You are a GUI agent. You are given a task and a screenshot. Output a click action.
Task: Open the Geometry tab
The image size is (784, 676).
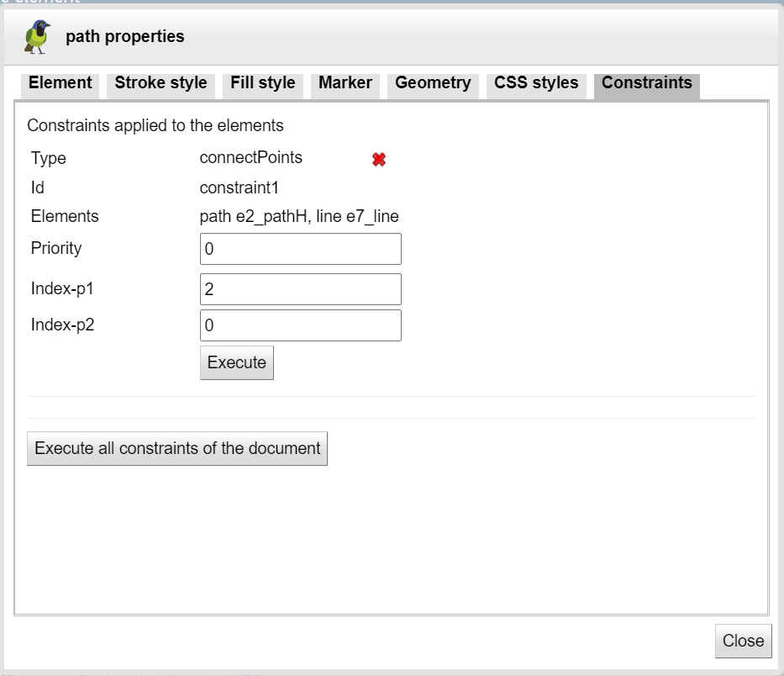[x=433, y=86]
